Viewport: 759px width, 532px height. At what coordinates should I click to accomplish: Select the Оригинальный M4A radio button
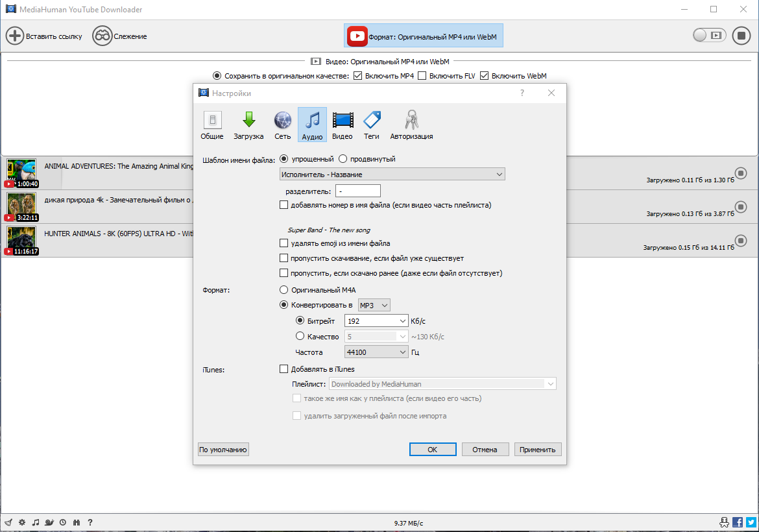click(x=284, y=290)
